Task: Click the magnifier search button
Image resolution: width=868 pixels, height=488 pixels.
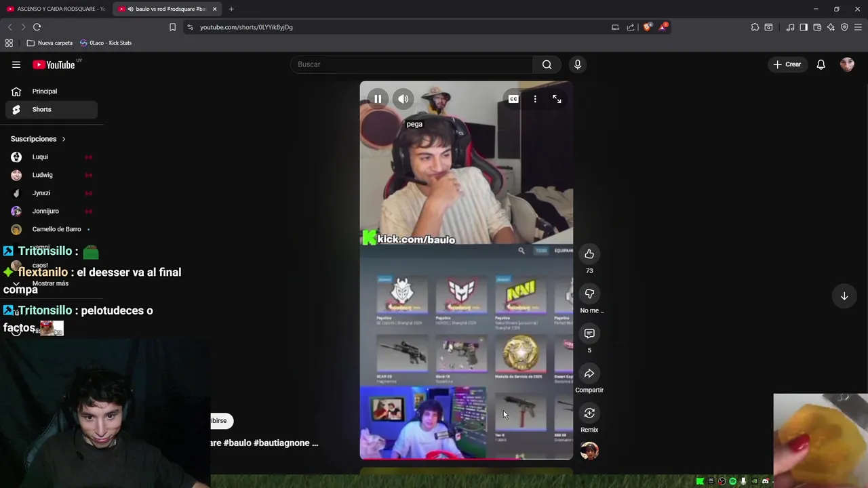Action: [547, 64]
